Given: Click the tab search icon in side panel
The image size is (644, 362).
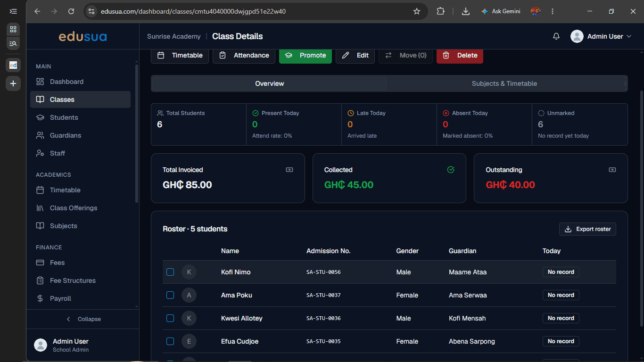Looking at the screenshot, I should [x=13, y=43].
